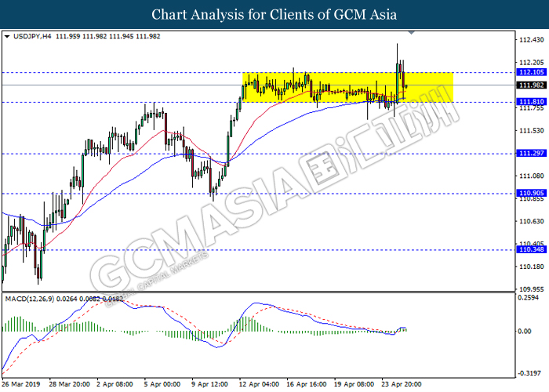The image size is (549, 392).
Task: Select the 110.180 price scale value
Action: [x=532, y=267]
